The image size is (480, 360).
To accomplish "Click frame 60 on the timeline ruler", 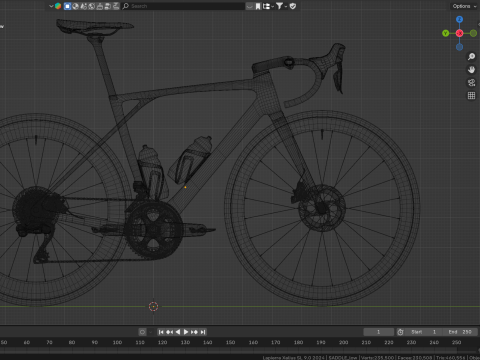I will click(x=27, y=342).
